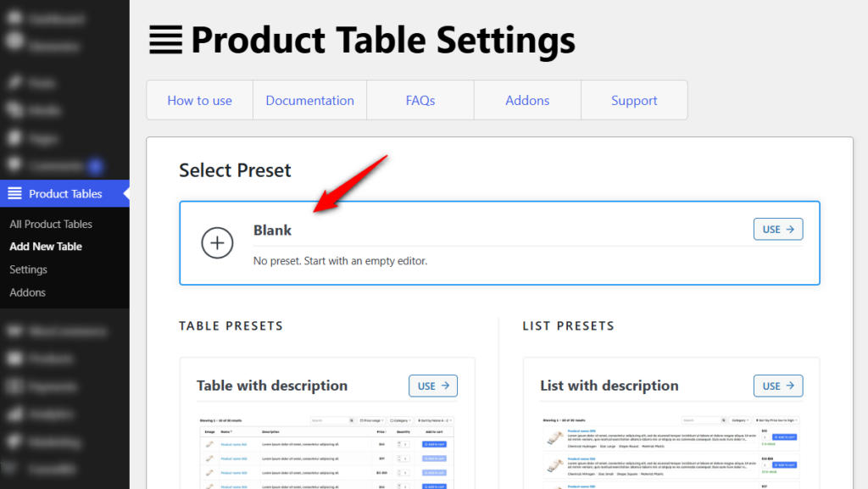Go to the Support tab

[634, 100]
